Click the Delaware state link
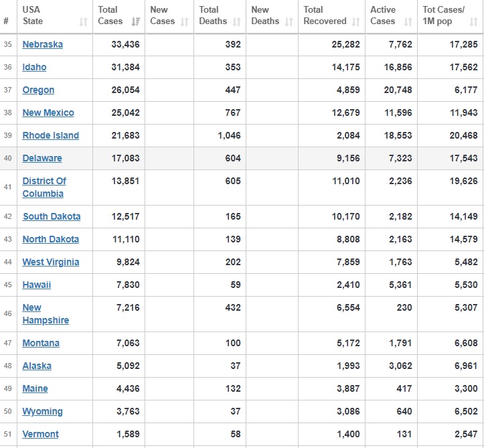 tap(42, 158)
